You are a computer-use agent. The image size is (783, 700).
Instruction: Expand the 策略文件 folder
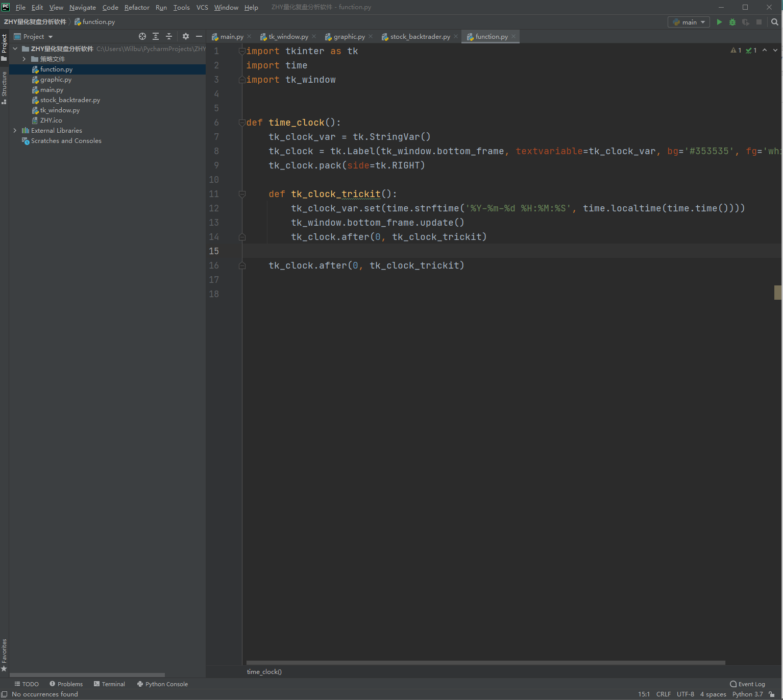tap(24, 59)
